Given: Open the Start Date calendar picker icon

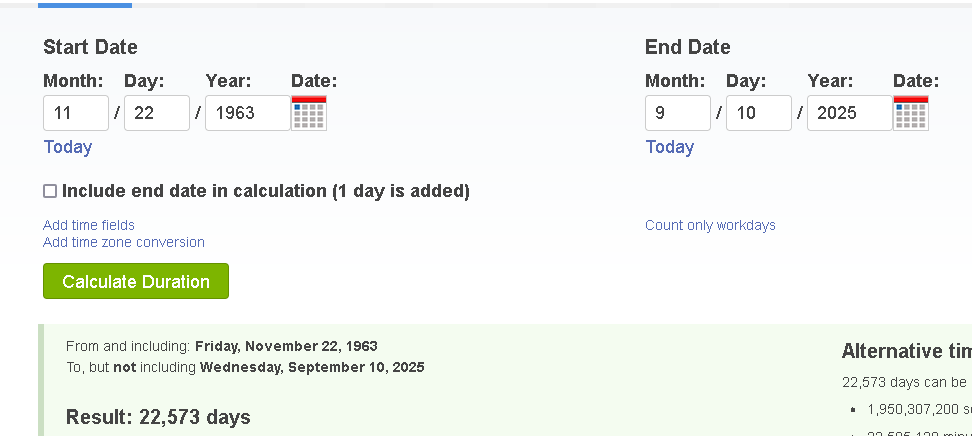Looking at the screenshot, I should coord(309,113).
